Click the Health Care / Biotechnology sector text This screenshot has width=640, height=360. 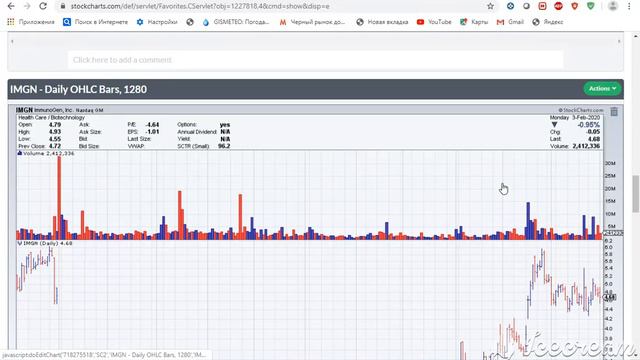pyautogui.click(x=51, y=118)
